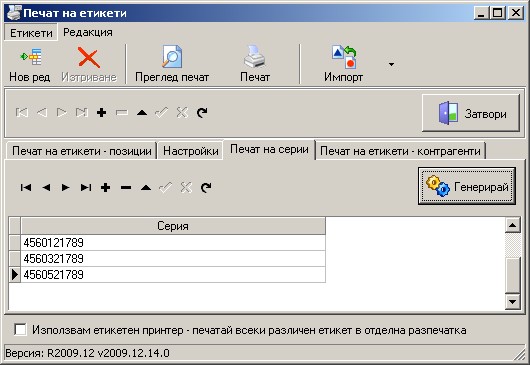Viewport: 530px width, 365px height.
Task: Expand the toolbar overflow arrow next to Импорт
Action: tap(391, 64)
